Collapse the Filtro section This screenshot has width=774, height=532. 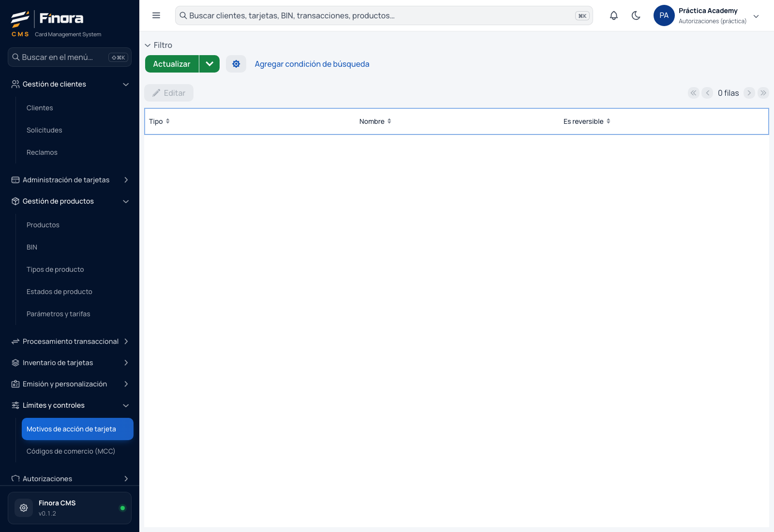point(158,45)
